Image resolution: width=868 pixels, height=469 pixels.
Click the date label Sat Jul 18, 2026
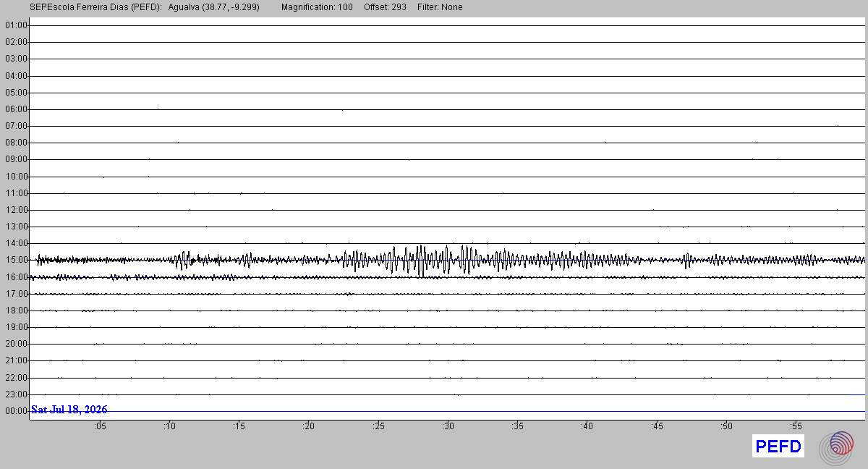[x=69, y=410]
